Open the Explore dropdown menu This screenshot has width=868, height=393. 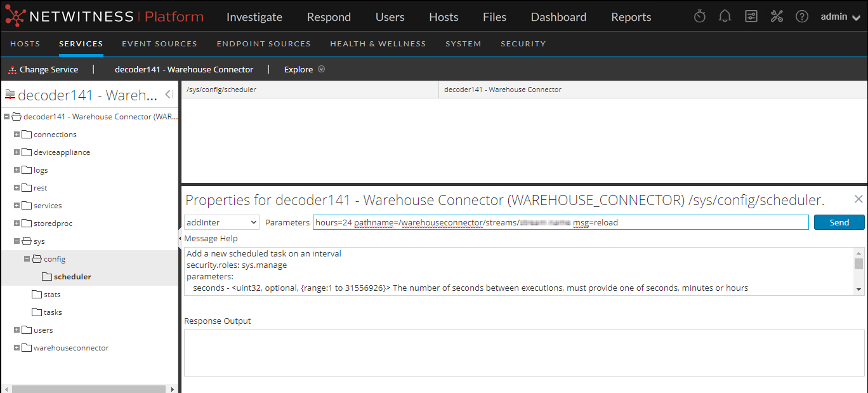305,70
